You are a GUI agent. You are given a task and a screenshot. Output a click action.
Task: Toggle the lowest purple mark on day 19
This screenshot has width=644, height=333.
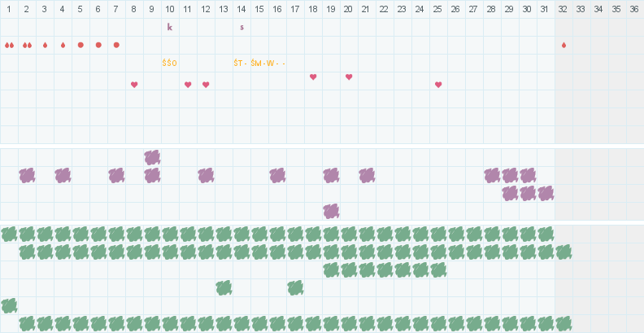(331, 211)
